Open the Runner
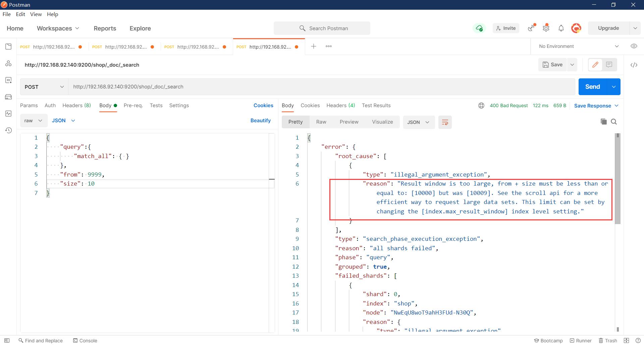This screenshot has width=644, height=345. [x=581, y=340]
